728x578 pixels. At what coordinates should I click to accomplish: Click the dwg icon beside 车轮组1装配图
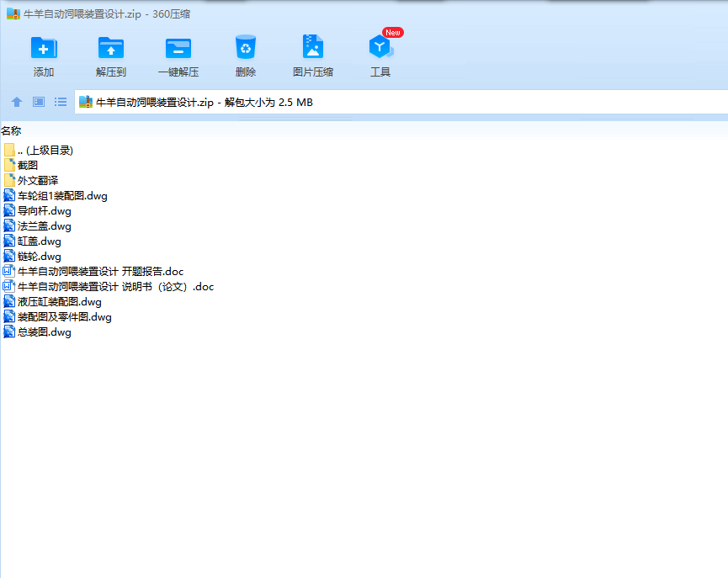point(9,195)
